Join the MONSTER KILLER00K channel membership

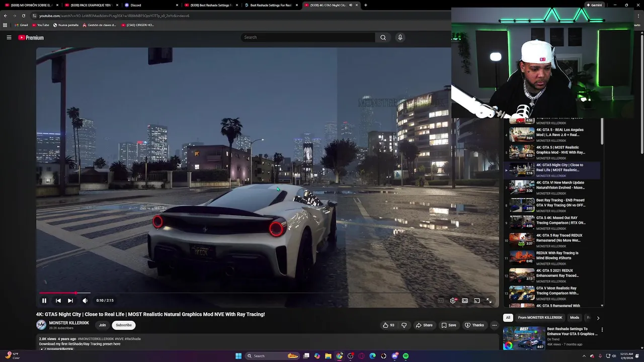tap(102, 325)
